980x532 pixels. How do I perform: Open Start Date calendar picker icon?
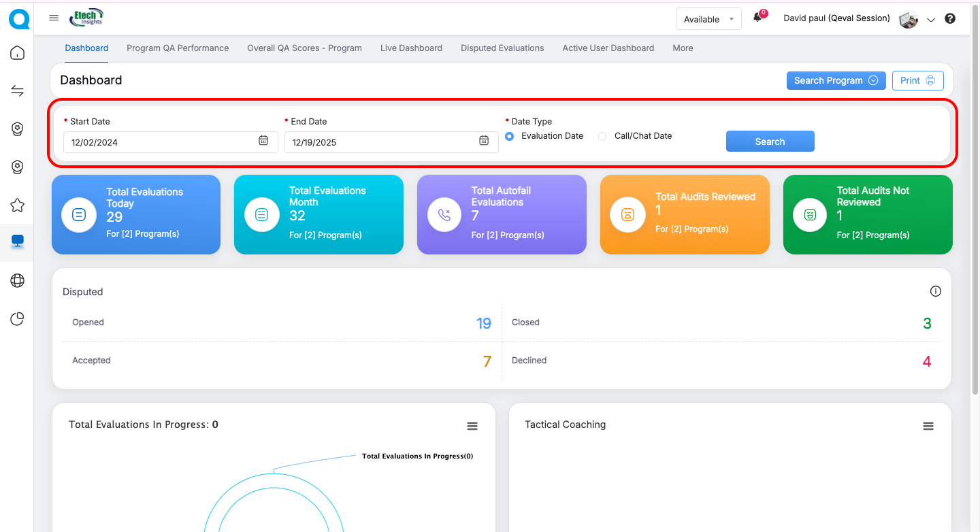coord(263,141)
